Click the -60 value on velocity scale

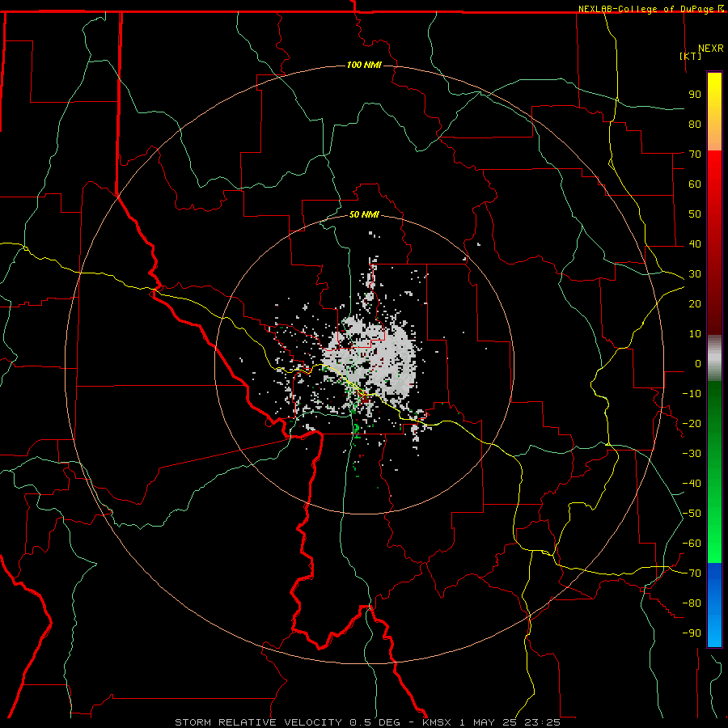tap(692, 544)
